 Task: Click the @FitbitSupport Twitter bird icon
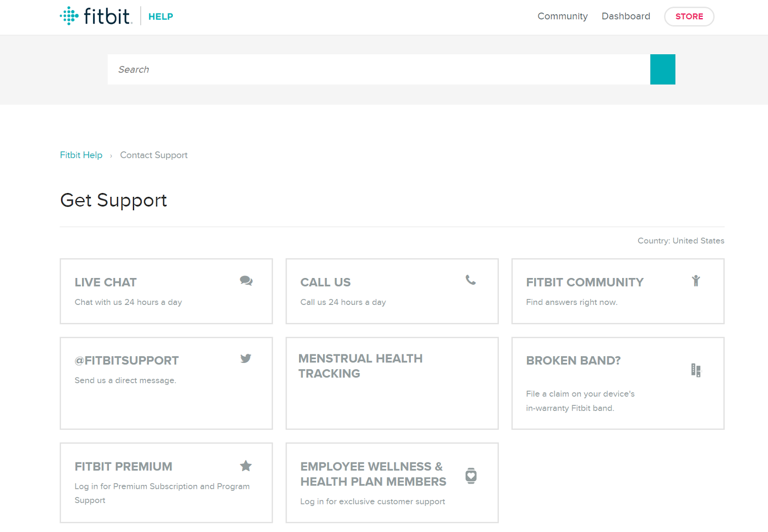[x=246, y=358]
